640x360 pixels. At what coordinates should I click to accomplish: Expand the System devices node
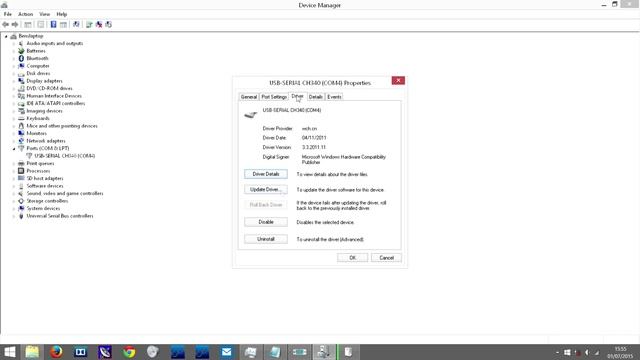tap(14, 209)
